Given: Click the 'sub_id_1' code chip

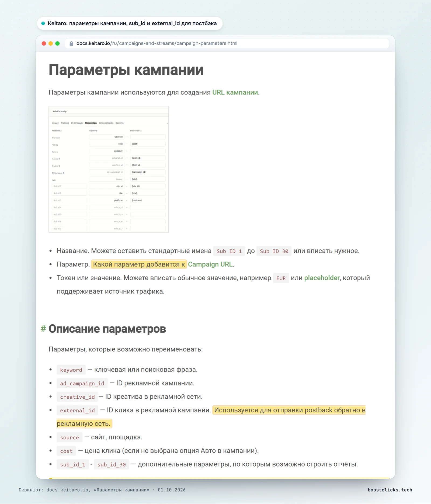Looking at the screenshot, I should click(73, 464).
